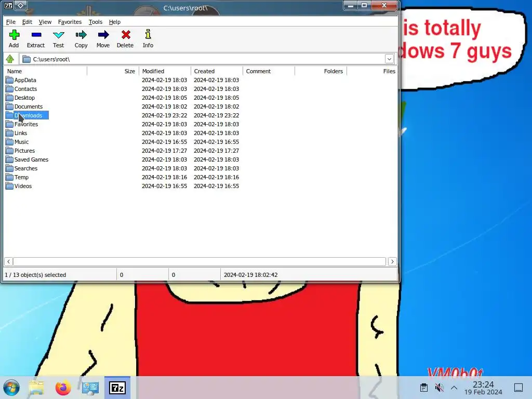Viewport: 532px width, 399px height.
Task: Select the Saved Games folder icon
Action: click(9, 159)
